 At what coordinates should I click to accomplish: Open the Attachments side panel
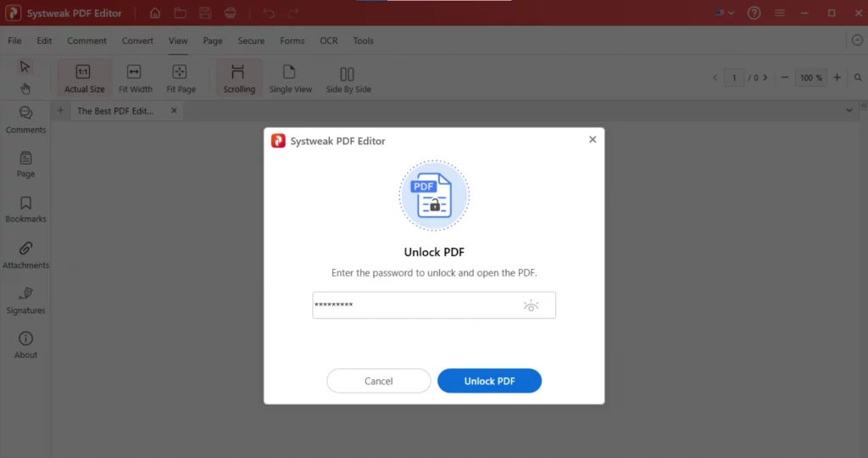pyautogui.click(x=25, y=255)
